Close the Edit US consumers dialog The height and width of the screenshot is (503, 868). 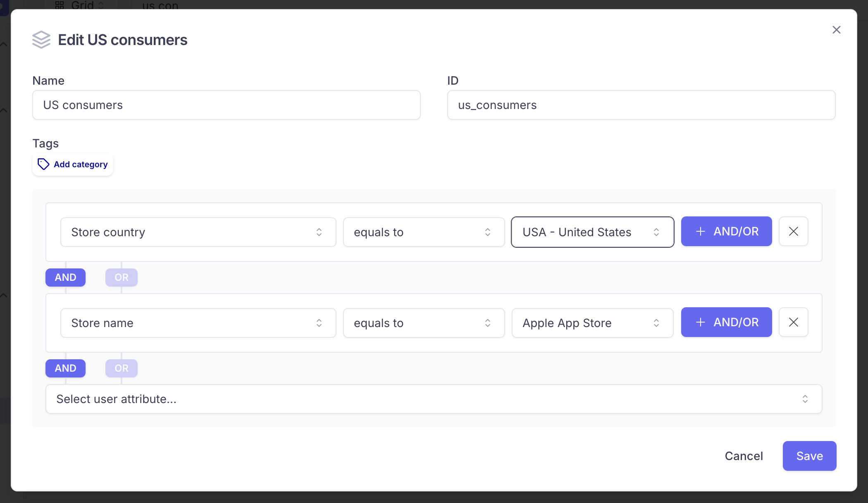pos(836,30)
